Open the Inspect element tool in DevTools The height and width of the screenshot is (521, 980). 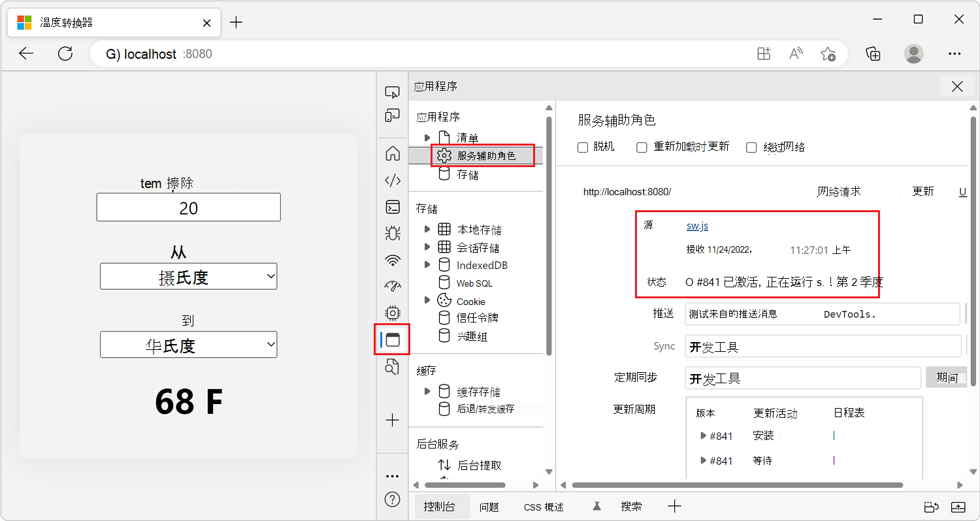(x=392, y=92)
